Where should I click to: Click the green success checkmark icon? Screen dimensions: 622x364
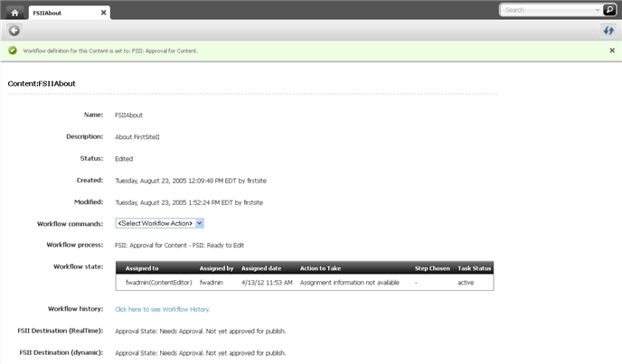[x=13, y=51]
